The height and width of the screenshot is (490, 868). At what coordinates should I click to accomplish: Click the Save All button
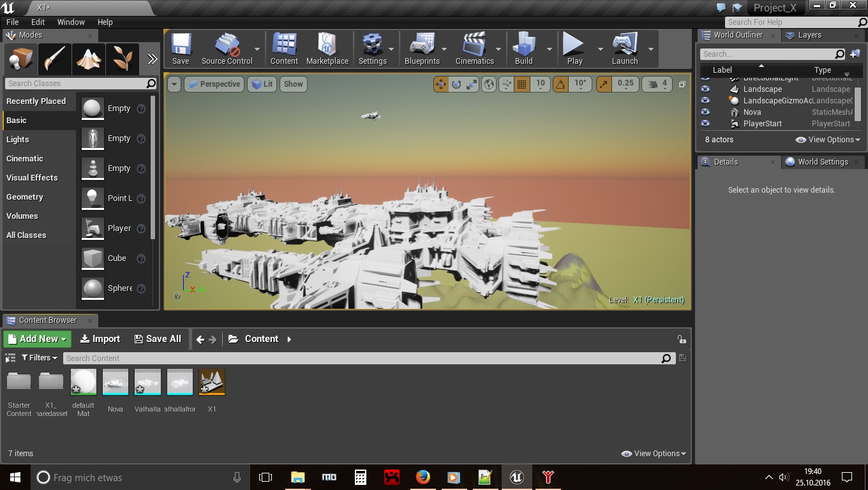[158, 339]
